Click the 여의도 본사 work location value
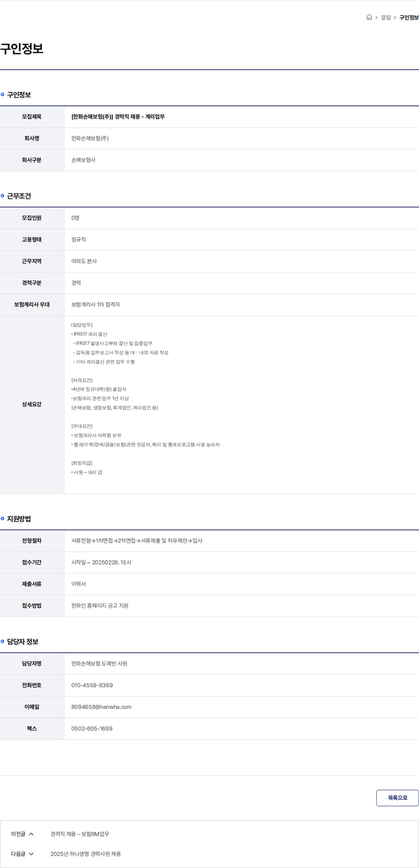 [x=84, y=261]
